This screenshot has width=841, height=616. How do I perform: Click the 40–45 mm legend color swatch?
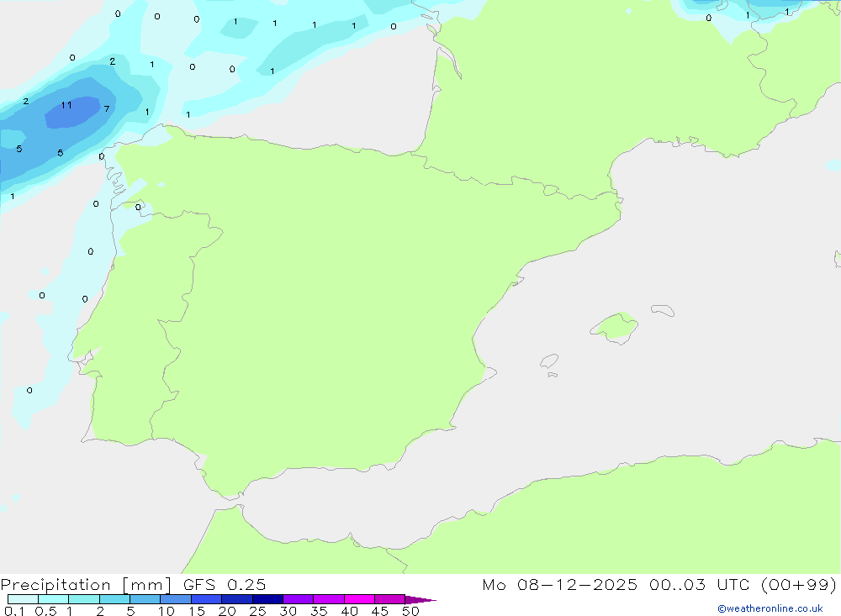[x=359, y=599]
